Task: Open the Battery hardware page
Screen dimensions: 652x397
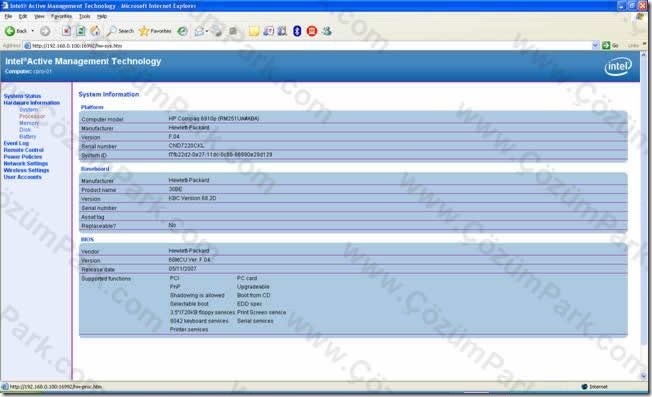Action: (x=27, y=136)
